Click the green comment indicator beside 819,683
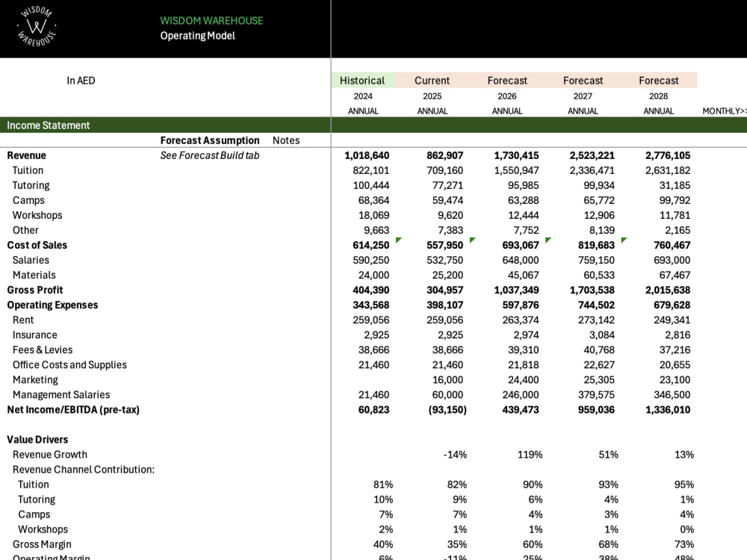This screenshot has height=560, width=747. 624,240
